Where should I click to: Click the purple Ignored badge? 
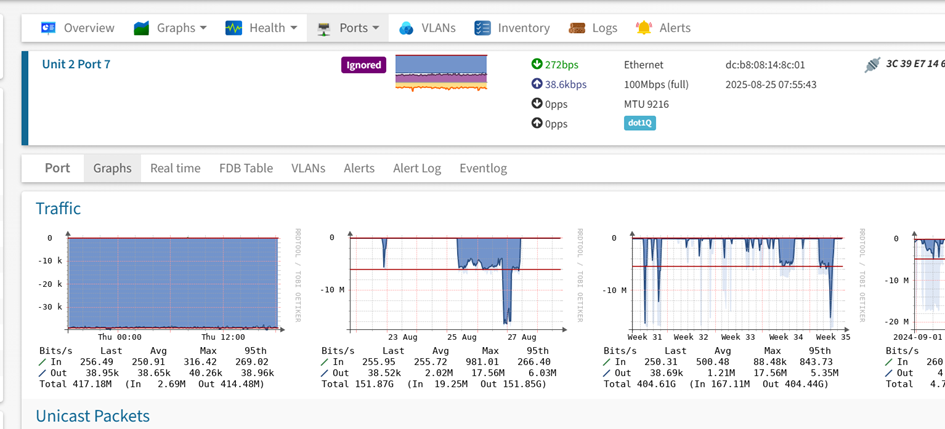click(363, 65)
